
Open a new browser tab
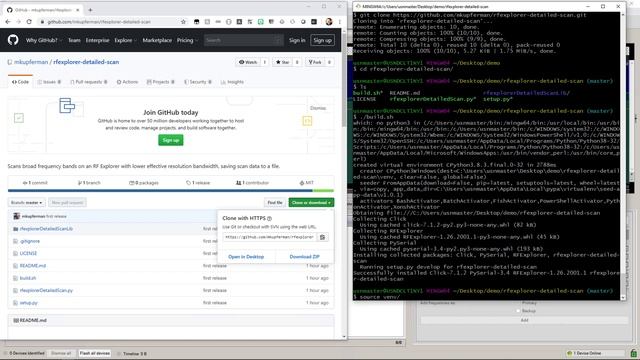[x=90, y=9]
